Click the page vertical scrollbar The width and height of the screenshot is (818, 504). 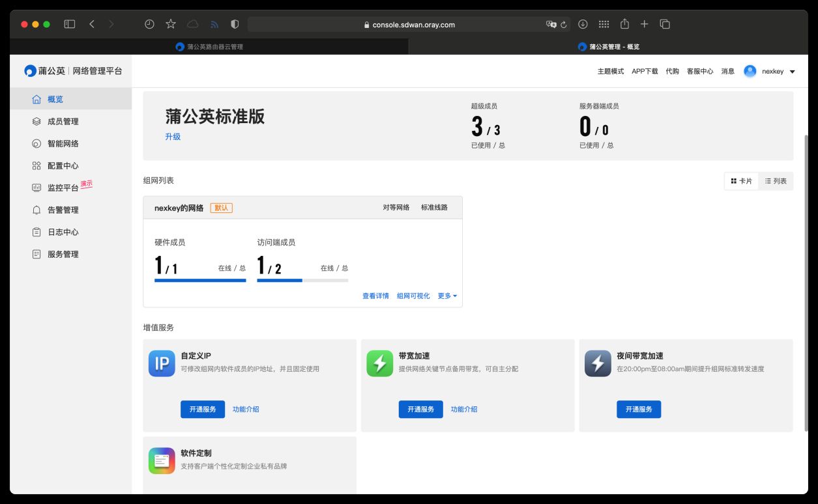click(x=806, y=283)
